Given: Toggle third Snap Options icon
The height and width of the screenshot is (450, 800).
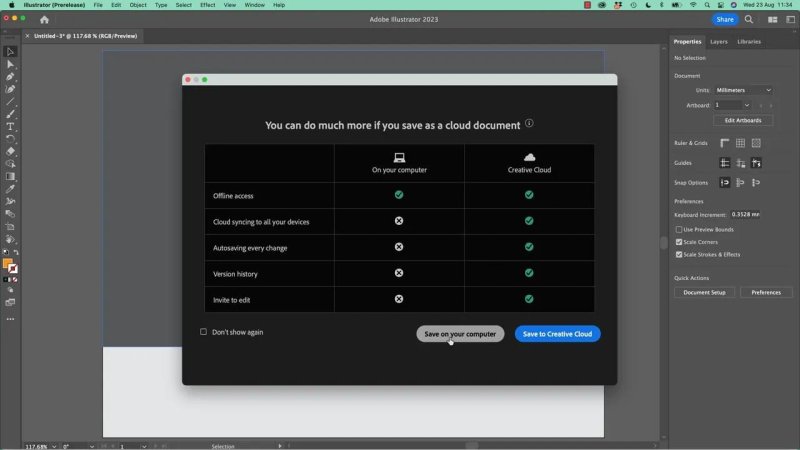Looking at the screenshot, I should pos(756,183).
